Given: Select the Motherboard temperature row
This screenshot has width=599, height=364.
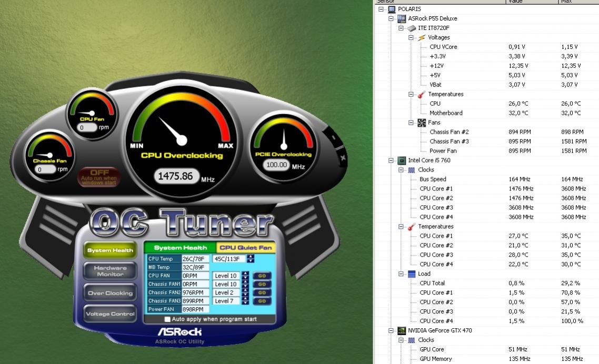Looking at the screenshot, I should (487, 113).
